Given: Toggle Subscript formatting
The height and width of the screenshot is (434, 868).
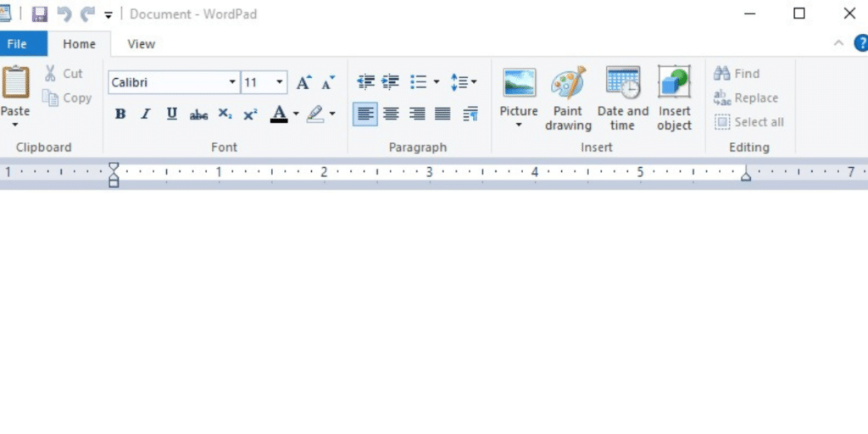Looking at the screenshot, I should pyautogui.click(x=225, y=114).
